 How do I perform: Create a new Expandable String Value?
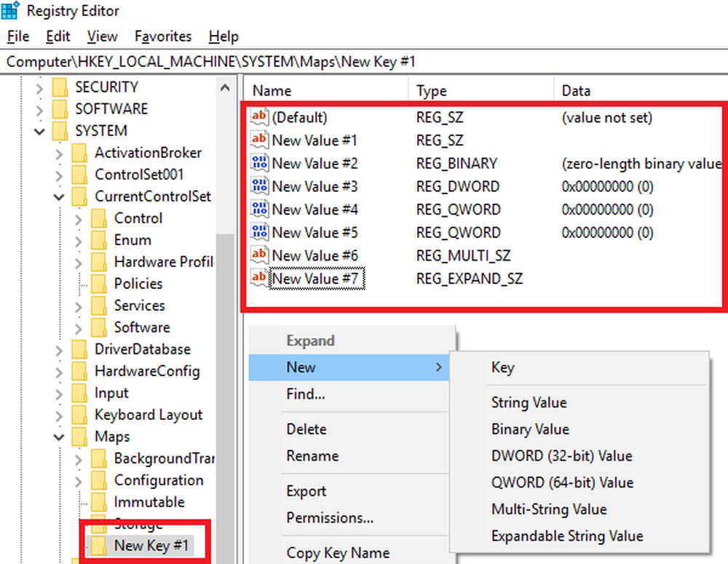pos(579,536)
